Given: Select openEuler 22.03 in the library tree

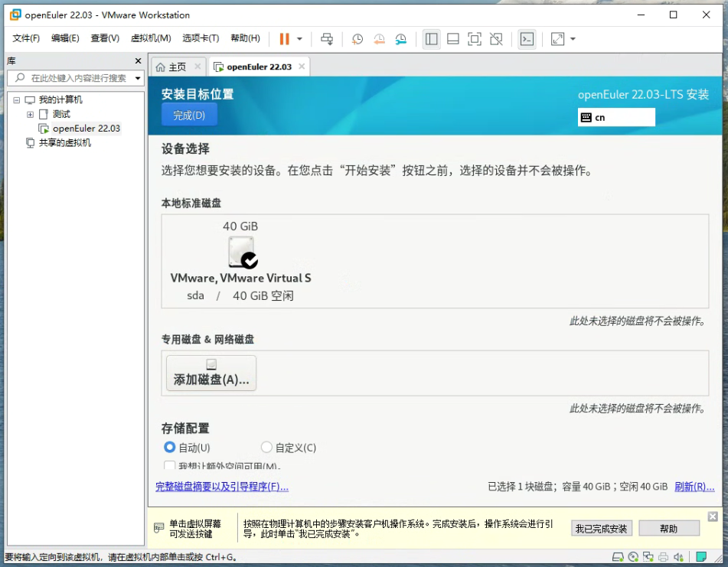Looking at the screenshot, I should pos(87,129).
